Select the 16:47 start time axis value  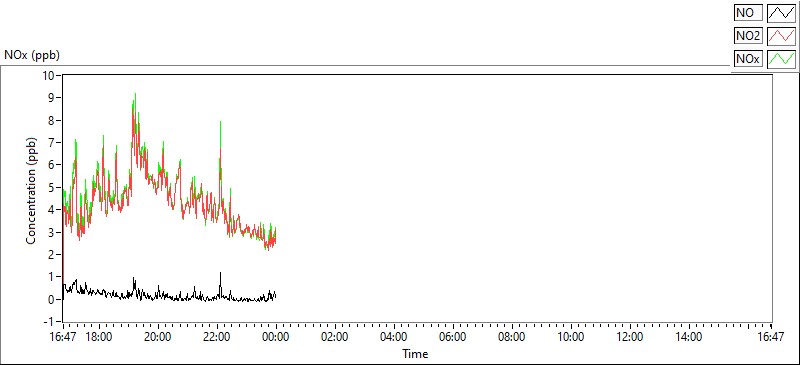[64, 337]
